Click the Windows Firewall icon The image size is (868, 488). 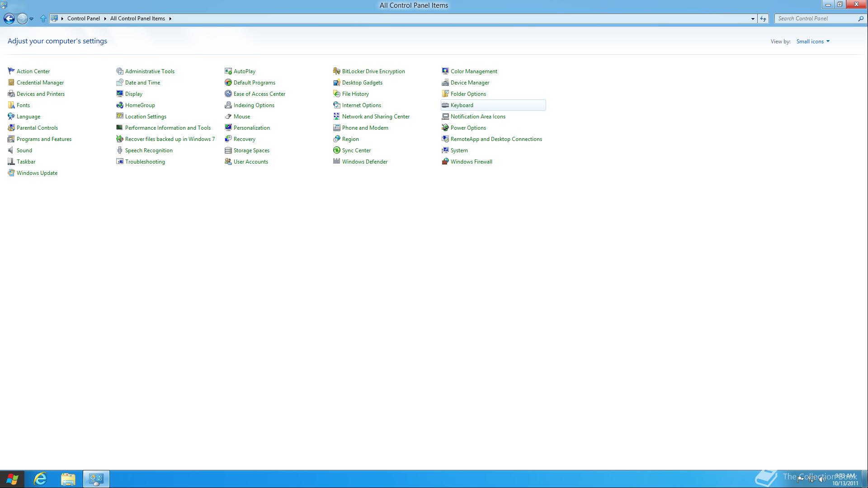tap(445, 161)
